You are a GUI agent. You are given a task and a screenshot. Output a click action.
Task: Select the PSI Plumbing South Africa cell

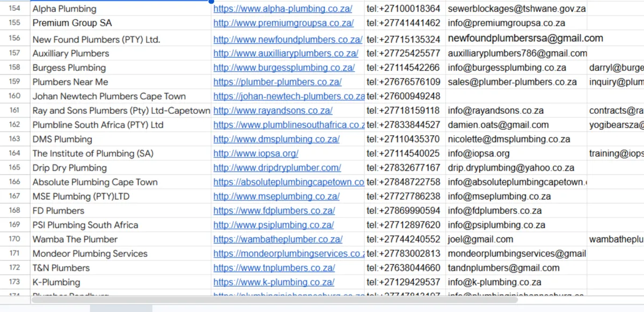(121, 225)
